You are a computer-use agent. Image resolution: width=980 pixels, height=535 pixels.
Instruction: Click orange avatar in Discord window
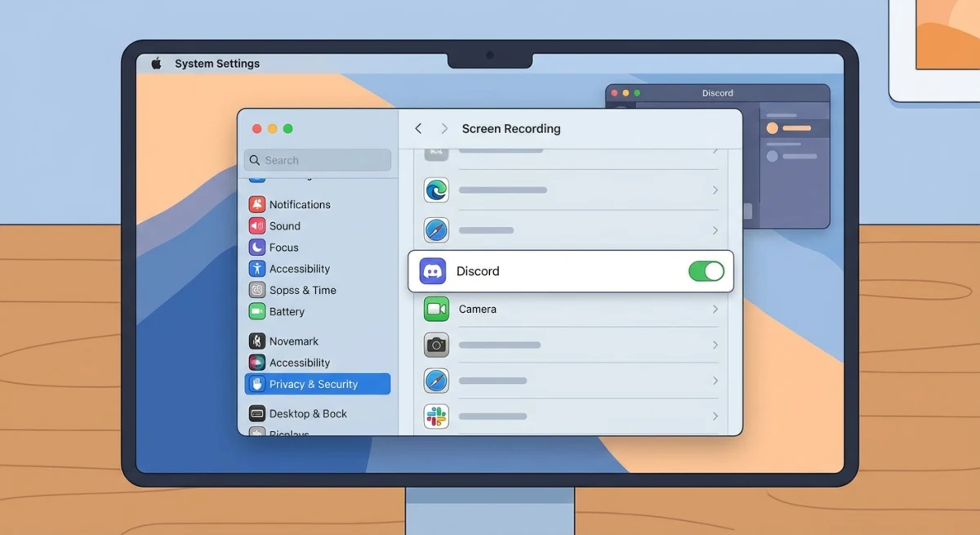[772, 128]
